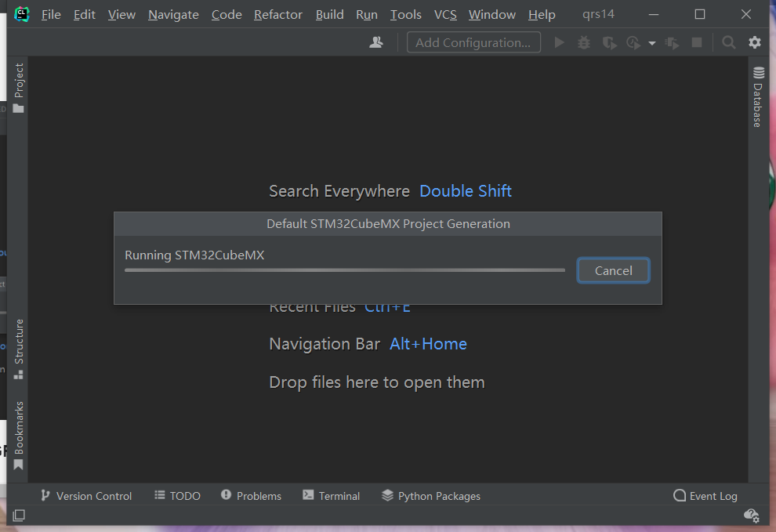776x532 pixels.
Task: Click the Attach to Process icon
Action: [x=672, y=43]
